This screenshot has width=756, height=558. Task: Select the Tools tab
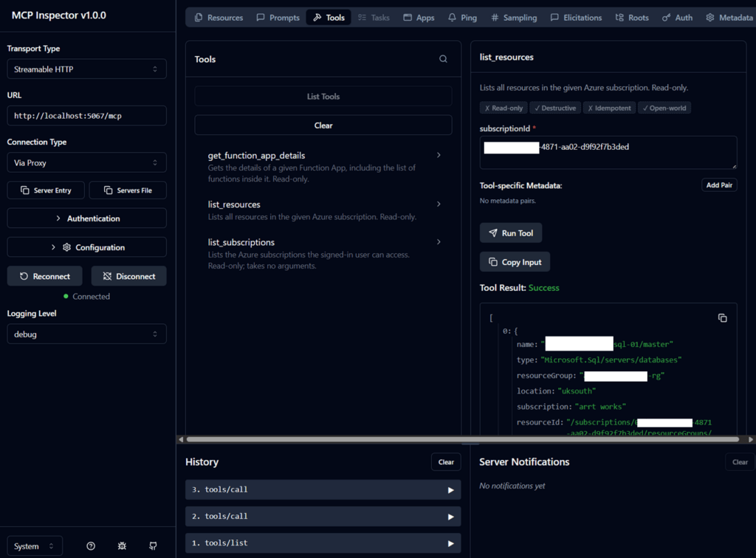click(x=329, y=18)
